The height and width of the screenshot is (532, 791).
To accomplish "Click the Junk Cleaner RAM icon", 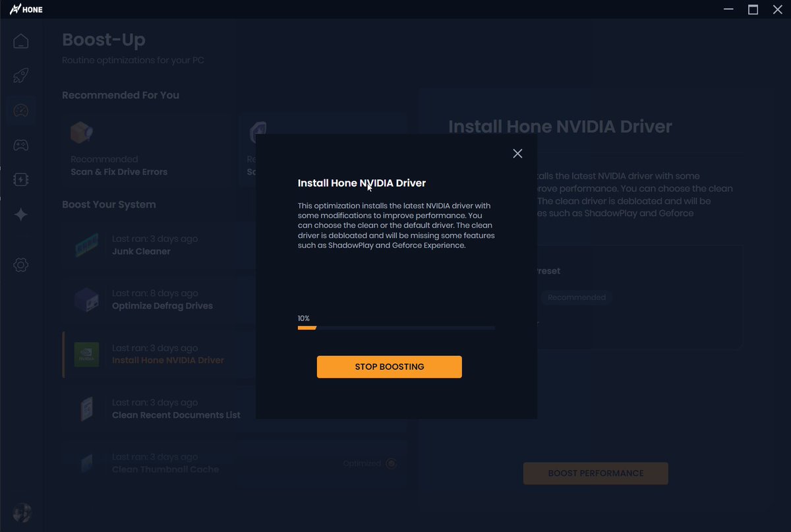I will 87,245.
